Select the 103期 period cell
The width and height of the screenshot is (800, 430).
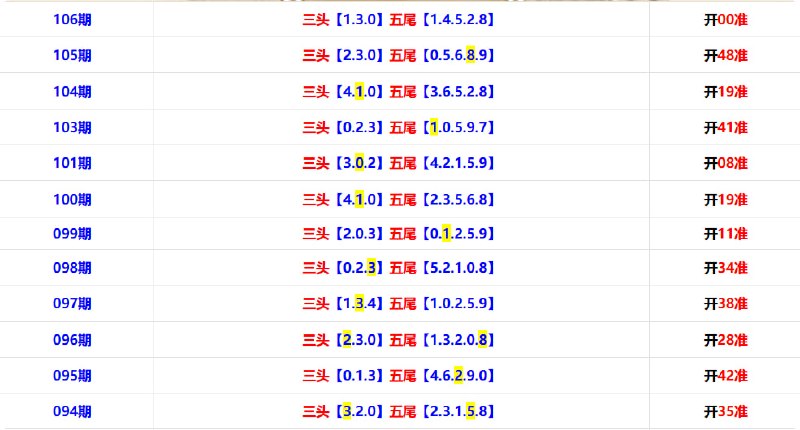pyautogui.click(x=72, y=128)
